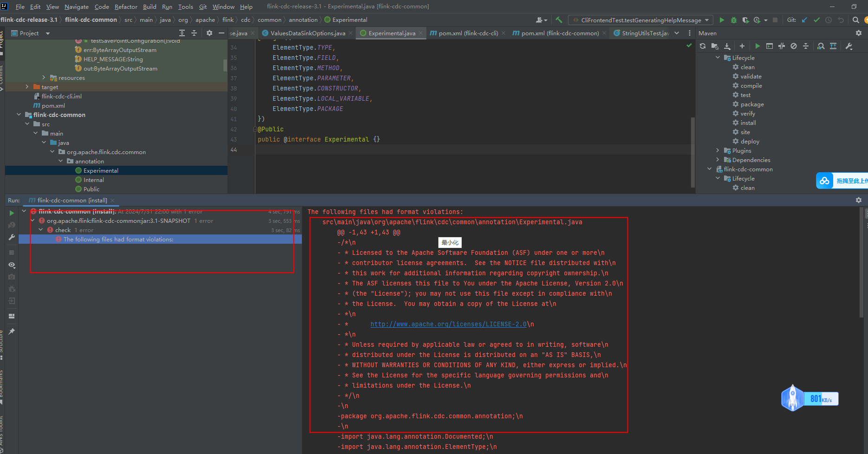Screen dimensions: 868x454
Task: Start debugging with the bug icon
Action: [x=734, y=20]
